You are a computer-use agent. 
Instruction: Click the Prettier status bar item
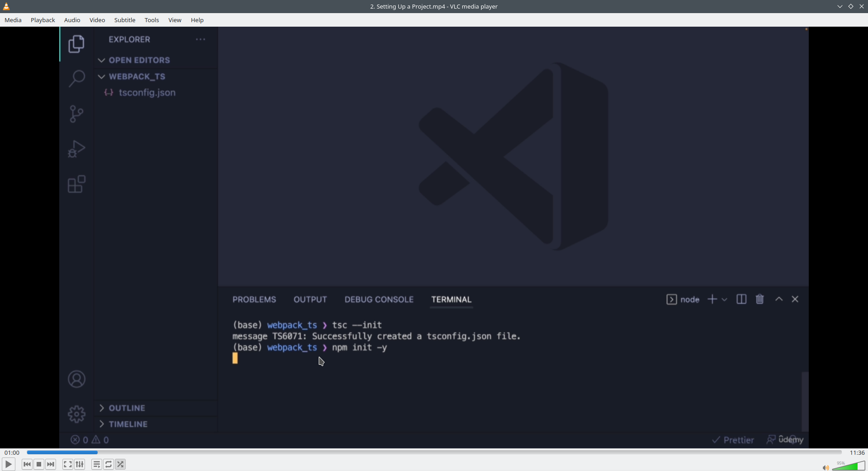tap(733, 440)
